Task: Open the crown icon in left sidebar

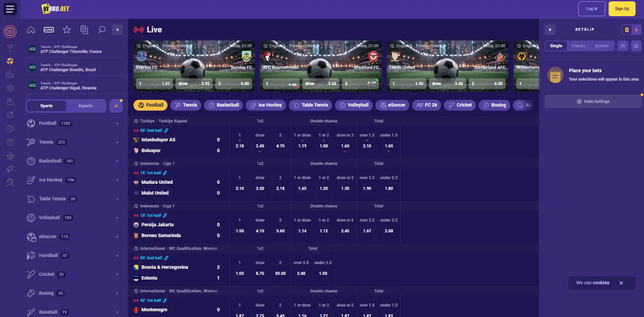Action: tap(10, 155)
